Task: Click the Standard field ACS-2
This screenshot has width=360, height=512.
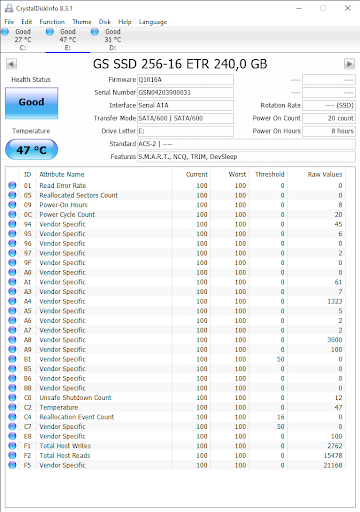Action: [246, 144]
